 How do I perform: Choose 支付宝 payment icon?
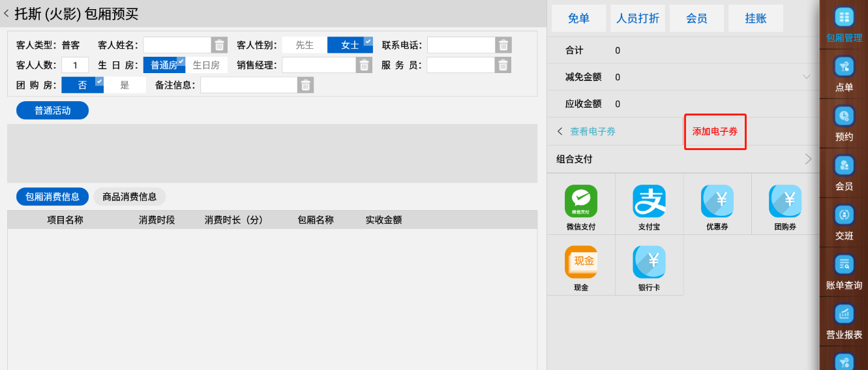pos(649,202)
